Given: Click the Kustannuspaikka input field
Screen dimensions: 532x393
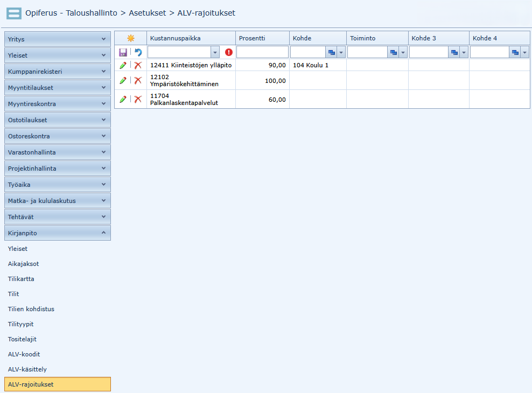Looking at the screenshot, I should point(179,52).
